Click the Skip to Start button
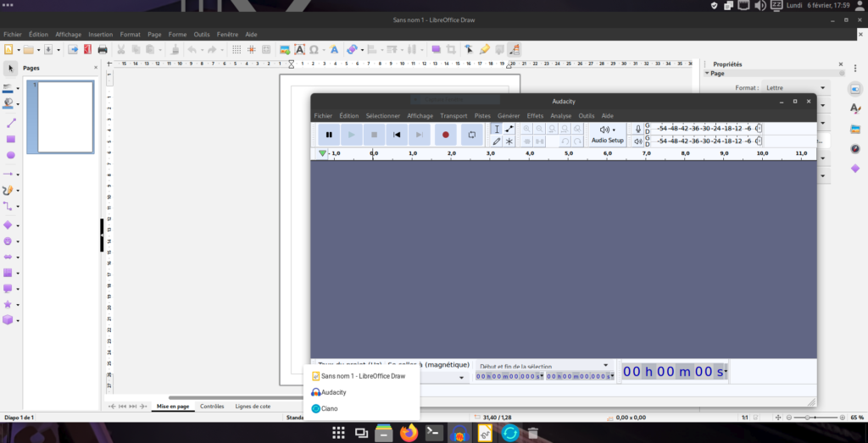The height and width of the screenshot is (443, 868). point(396,135)
